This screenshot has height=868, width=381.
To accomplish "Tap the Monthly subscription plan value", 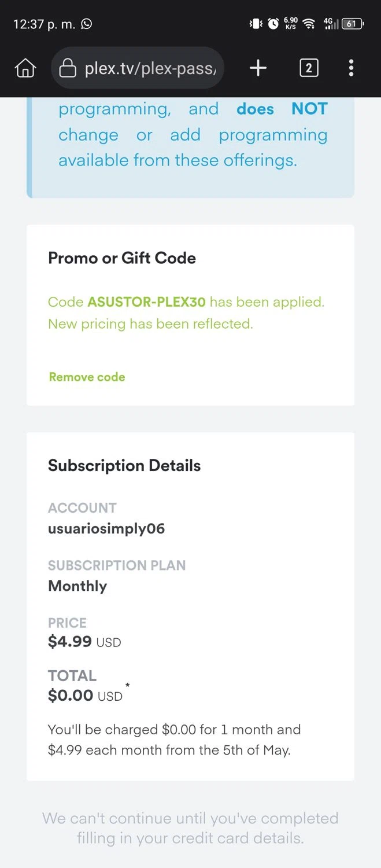I will (x=77, y=586).
